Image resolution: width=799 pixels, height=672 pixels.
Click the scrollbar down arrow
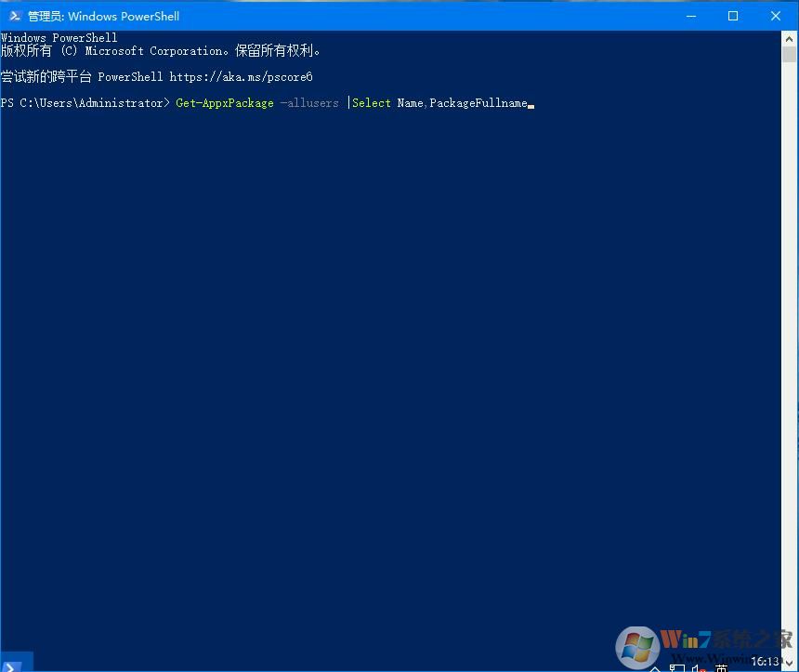(x=789, y=664)
